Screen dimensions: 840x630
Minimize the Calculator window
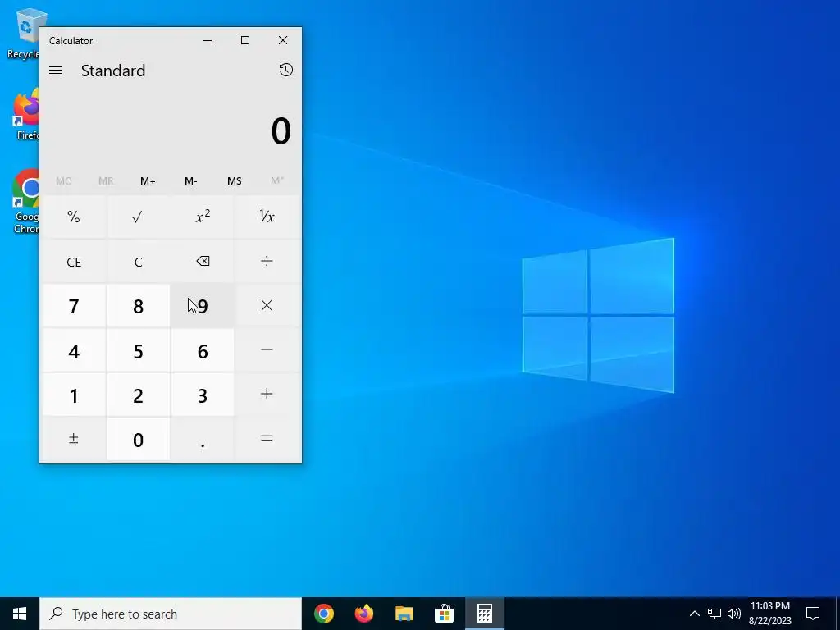click(208, 40)
